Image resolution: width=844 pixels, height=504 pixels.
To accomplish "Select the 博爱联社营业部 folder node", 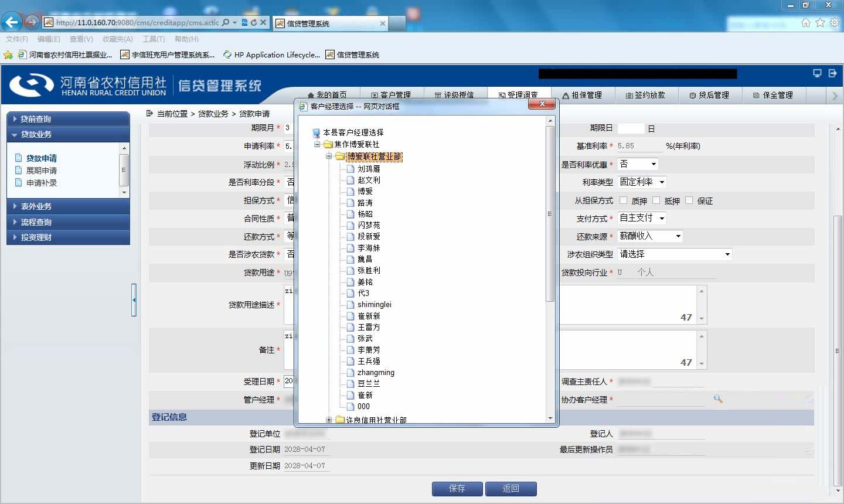I will click(374, 156).
